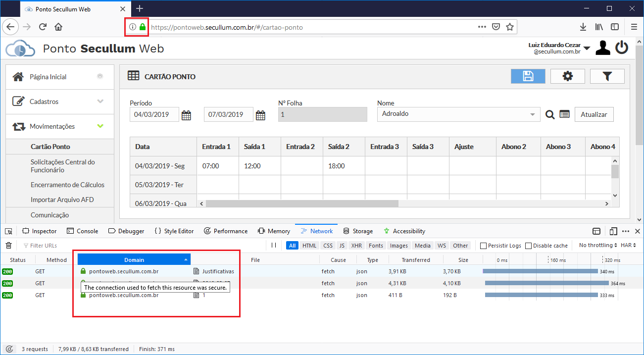Expand the No throttling dropdown
This screenshot has width=644, height=355.
pos(598,246)
